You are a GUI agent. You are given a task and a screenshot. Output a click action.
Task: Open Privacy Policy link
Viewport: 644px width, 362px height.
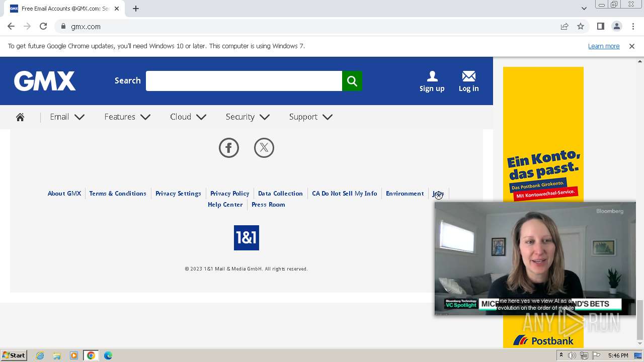[230, 194]
